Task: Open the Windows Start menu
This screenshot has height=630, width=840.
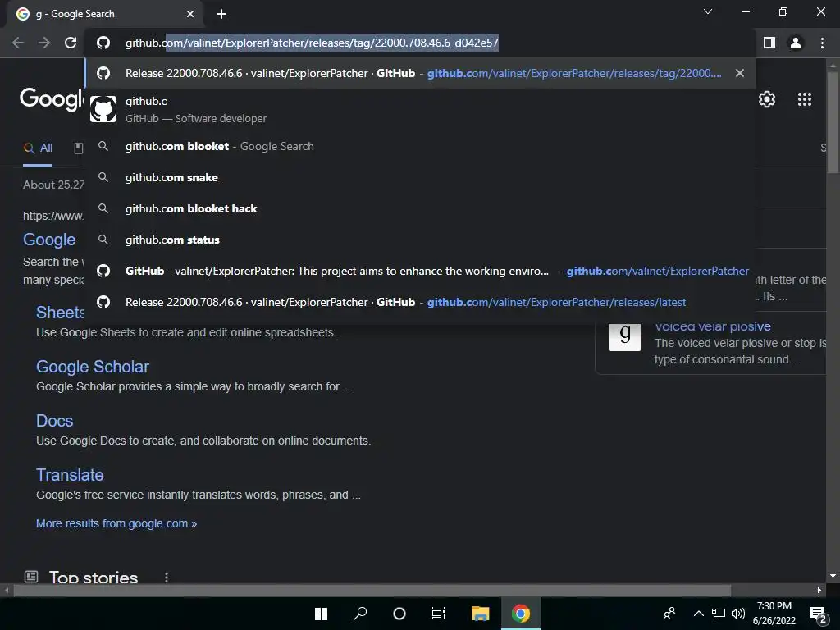Action: click(321, 614)
